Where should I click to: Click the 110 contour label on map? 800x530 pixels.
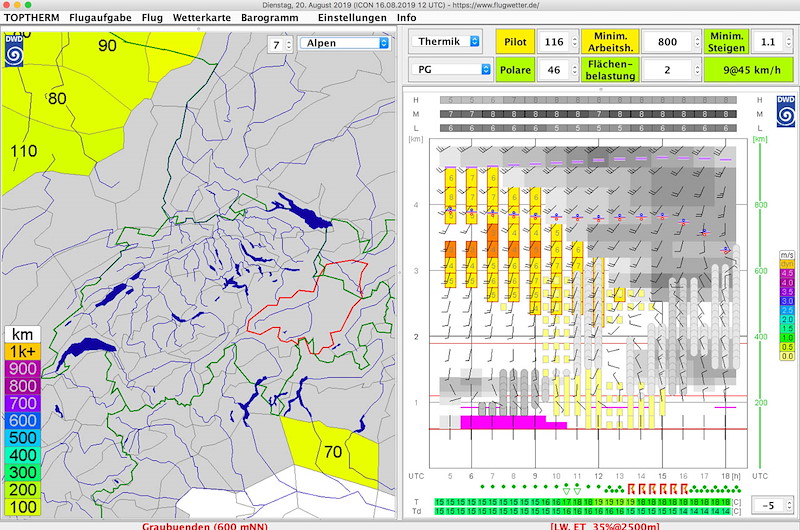point(24,151)
